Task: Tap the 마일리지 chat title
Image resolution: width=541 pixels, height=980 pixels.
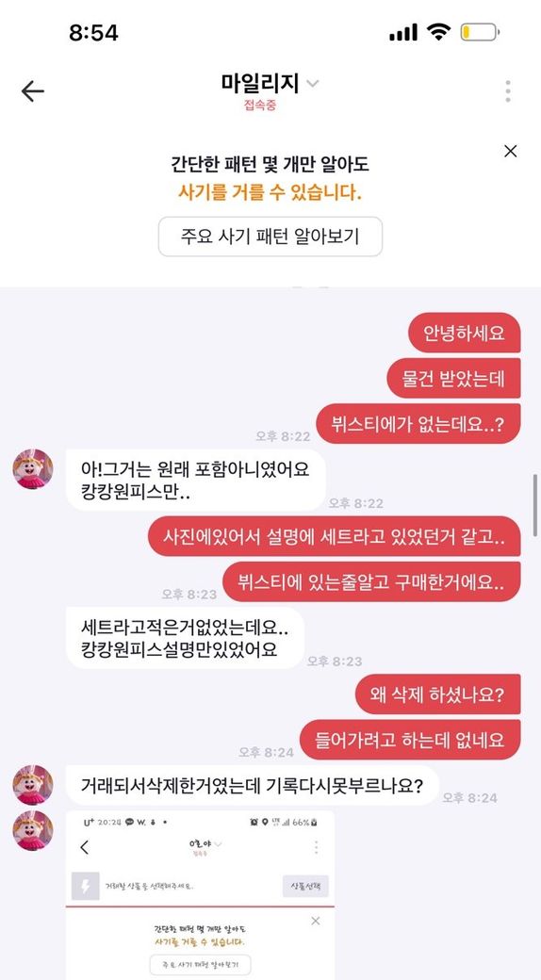Action: pyautogui.click(x=260, y=83)
